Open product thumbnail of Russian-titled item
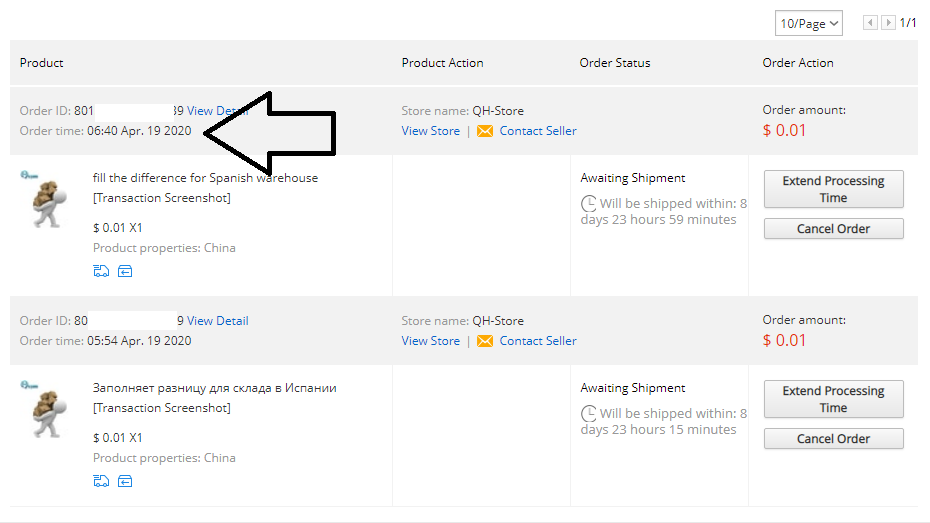 [x=45, y=409]
